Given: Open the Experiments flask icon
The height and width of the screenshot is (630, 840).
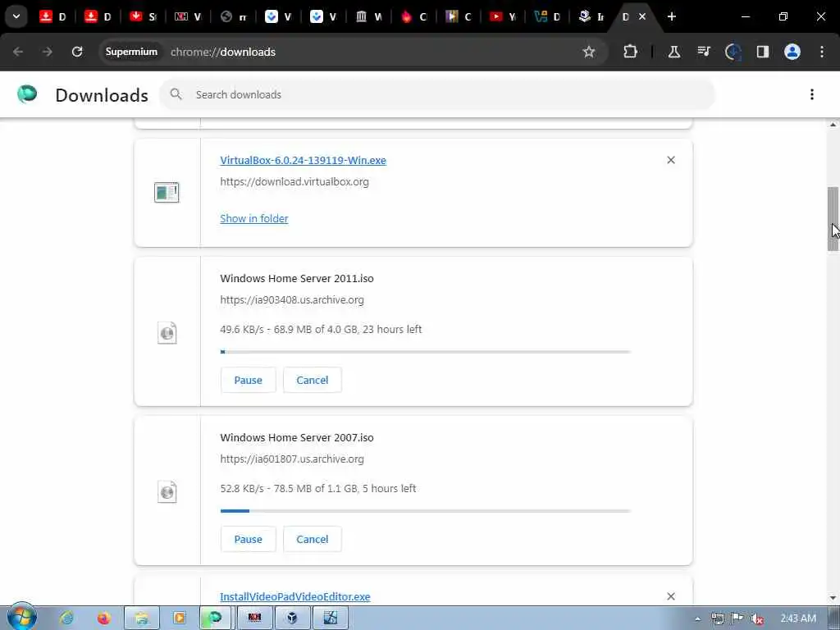Looking at the screenshot, I should [674, 52].
